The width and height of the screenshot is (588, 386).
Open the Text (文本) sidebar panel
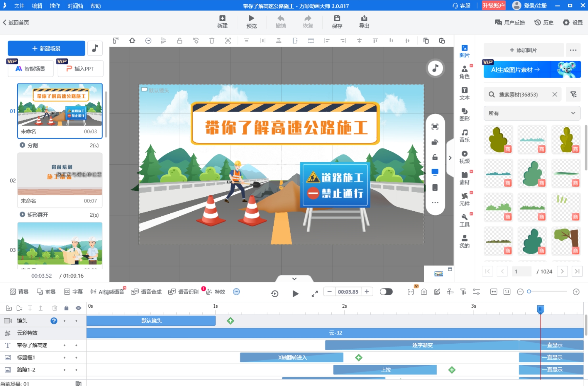464,93
